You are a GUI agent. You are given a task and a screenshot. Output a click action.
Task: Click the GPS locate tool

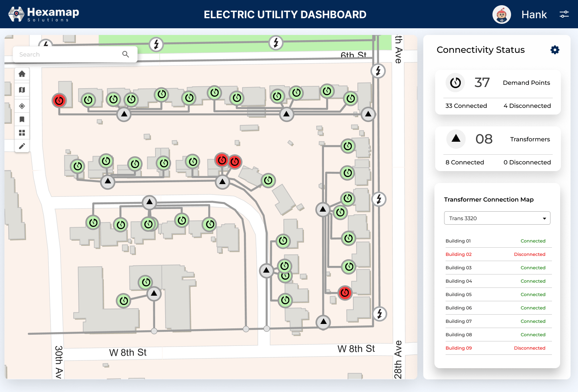click(x=22, y=106)
